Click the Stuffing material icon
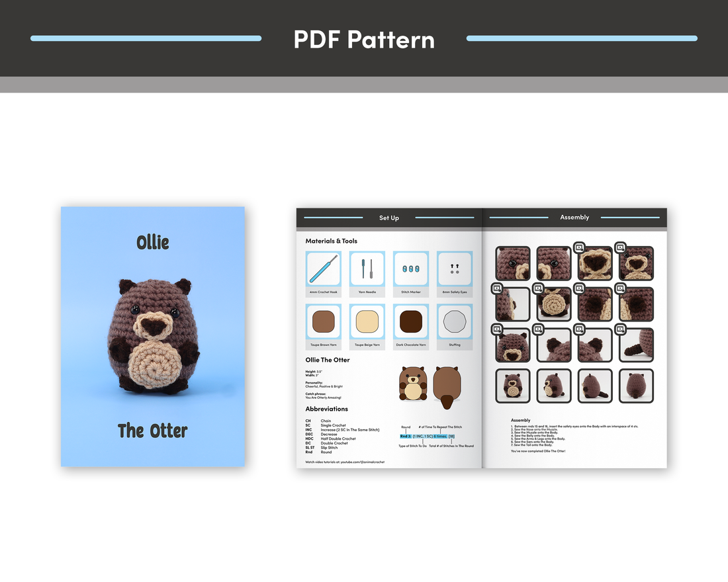The width and height of the screenshot is (728, 582). click(455, 322)
